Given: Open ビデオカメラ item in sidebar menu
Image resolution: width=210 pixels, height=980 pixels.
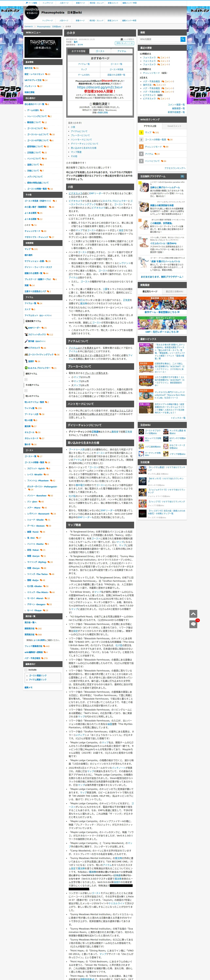Looking at the screenshot, I should tap(32, 348).
